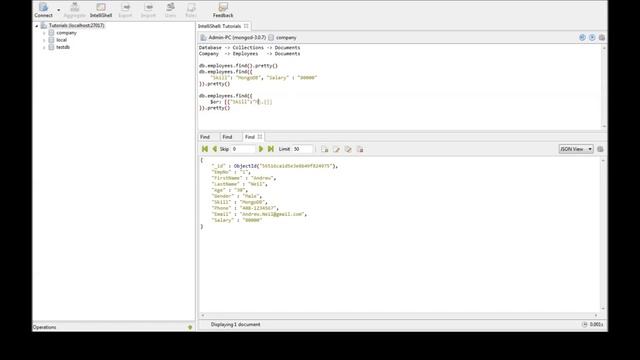Viewport: 640px width, 360px height.
Task: Click the Import toolbar icon
Action: coord(148,10)
